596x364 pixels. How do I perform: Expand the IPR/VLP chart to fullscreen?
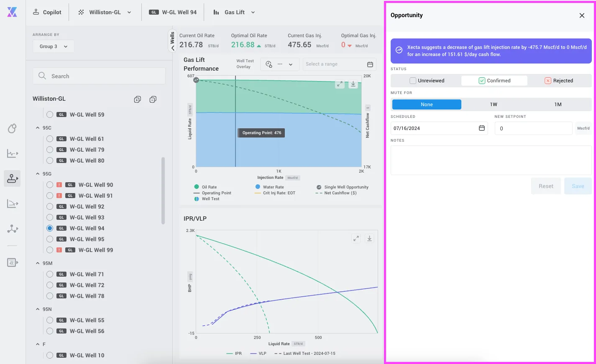tap(356, 238)
